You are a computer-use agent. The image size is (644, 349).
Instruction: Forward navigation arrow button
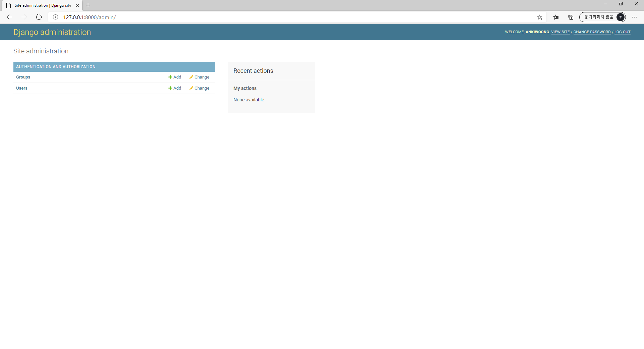(24, 17)
